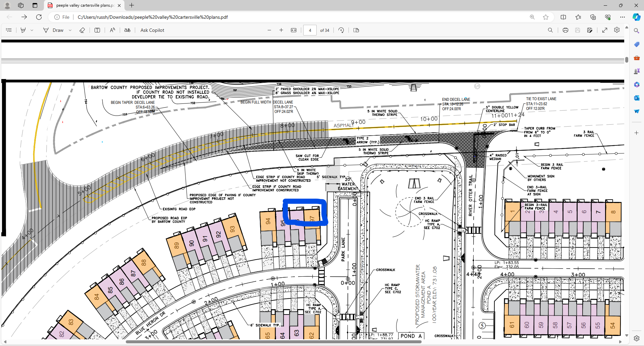Click Ask Copilot
644x346 pixels.
coord(152,30)
